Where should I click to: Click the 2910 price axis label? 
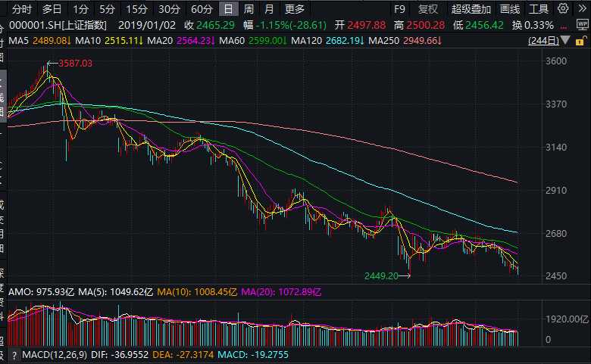(x=556, y=191)
